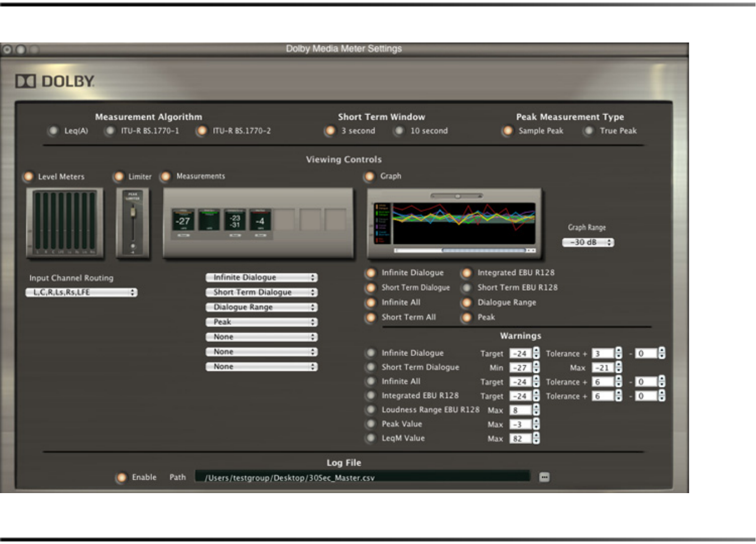Toggle the Graph view

click(369, 177)
